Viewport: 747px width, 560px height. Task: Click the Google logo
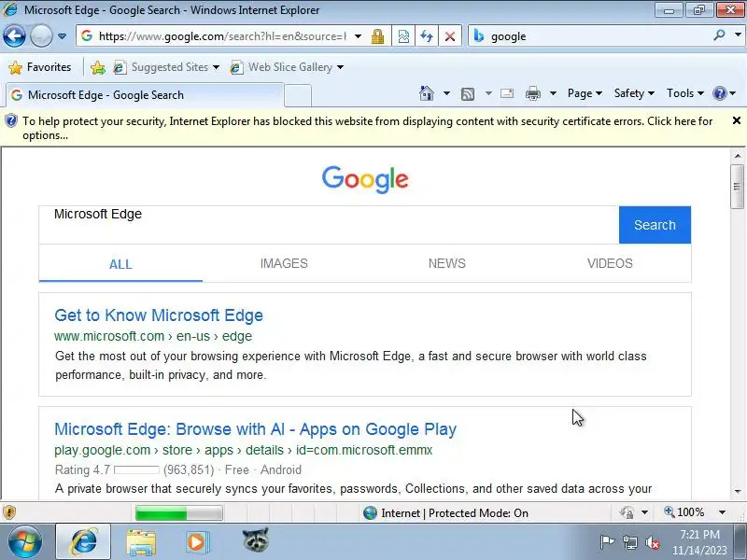(x=365, y=179)
